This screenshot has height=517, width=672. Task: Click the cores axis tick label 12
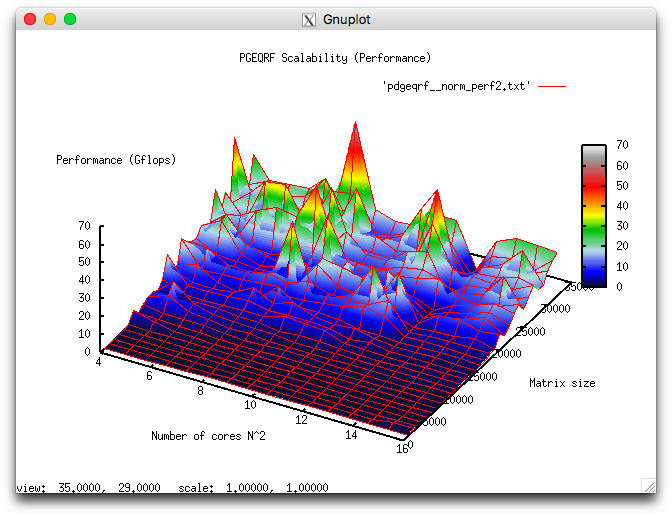301,420
